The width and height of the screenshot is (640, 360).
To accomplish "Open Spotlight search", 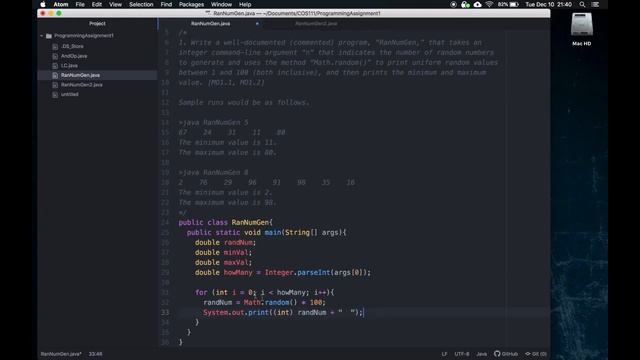I will pos(582,4).
